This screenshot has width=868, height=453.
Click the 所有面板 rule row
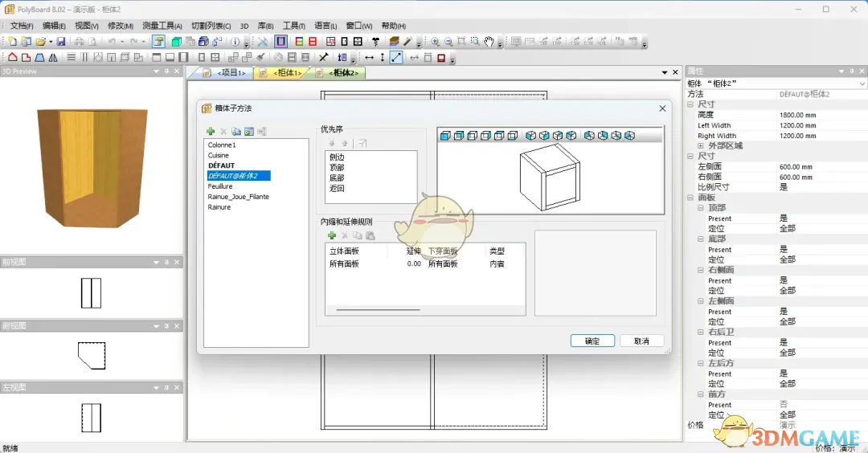coord(424,263)
